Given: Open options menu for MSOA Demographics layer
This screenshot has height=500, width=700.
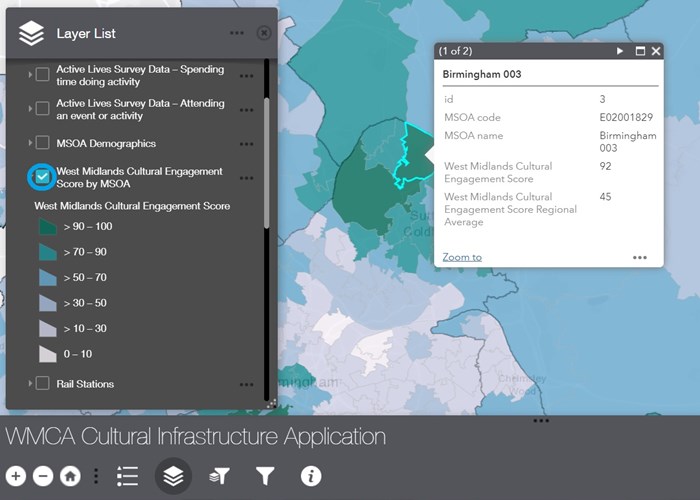Looking at the screenshot, I should pyautogui.click(x=246, y=143).
